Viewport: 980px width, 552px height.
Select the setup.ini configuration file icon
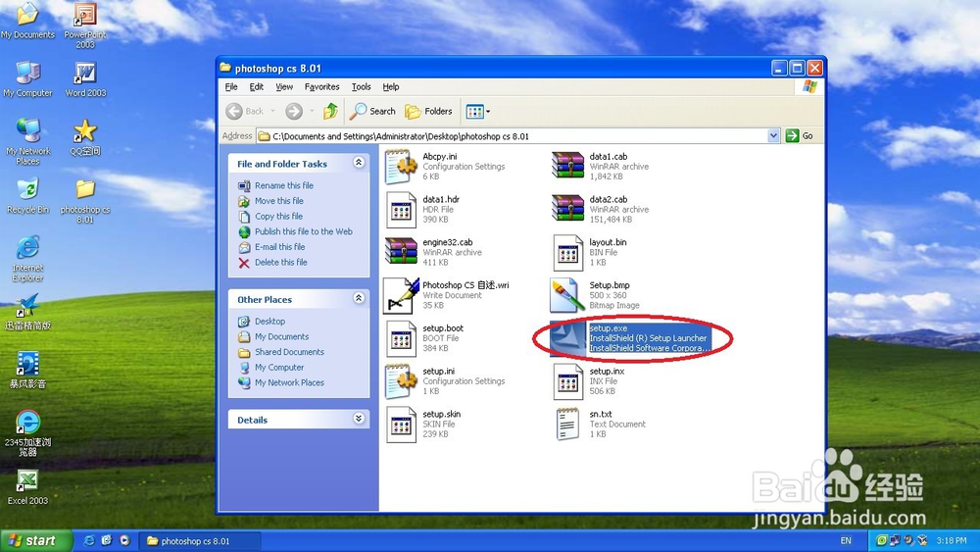[401, 380]
